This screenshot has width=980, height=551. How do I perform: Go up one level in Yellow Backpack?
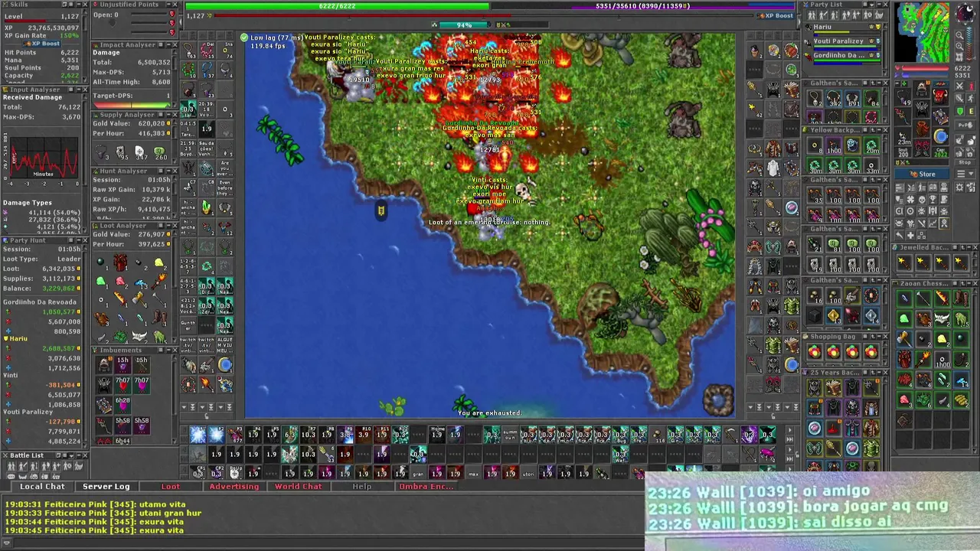click(873, 130)
